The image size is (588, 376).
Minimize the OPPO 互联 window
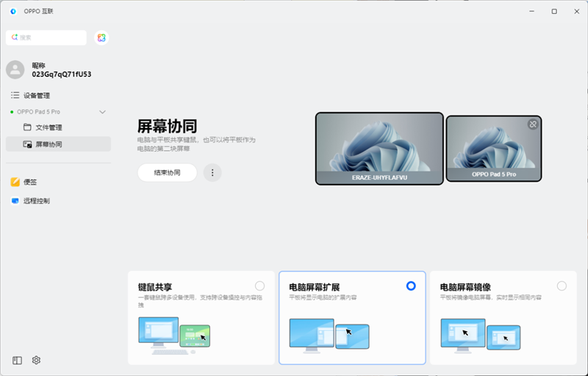click(531, 11)
